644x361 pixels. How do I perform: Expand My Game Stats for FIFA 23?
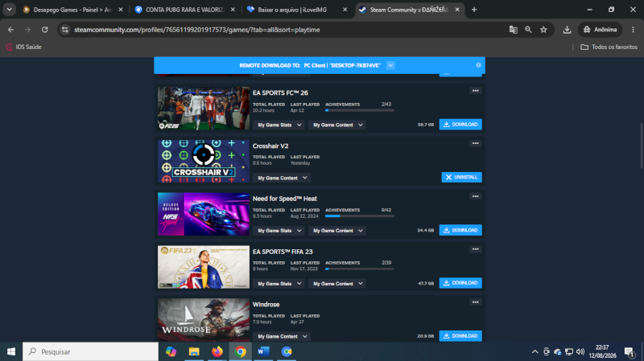[x=279, y=284]
